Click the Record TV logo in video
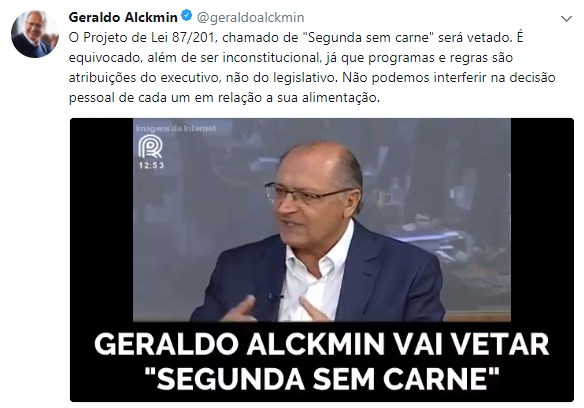The width and height of the screenshot is (584, 408). tap(150, 147)
